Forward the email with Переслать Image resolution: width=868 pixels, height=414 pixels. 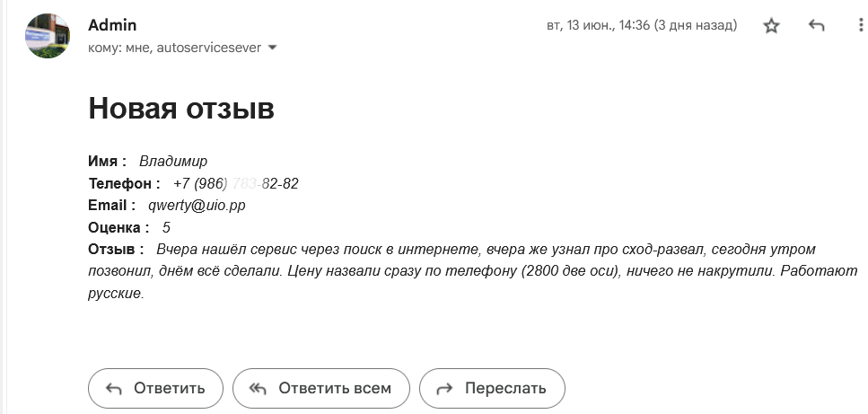(492, 389)
